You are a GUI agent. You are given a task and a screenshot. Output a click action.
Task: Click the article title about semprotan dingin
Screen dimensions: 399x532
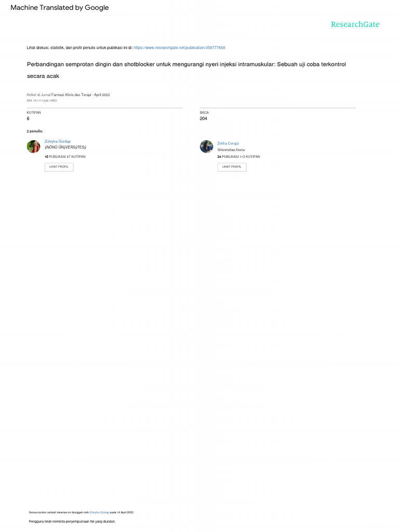pos(187,70)
